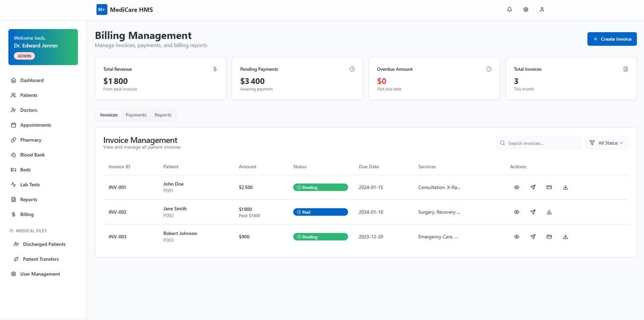The height and width of the screenshot is (320, 644).
Task: Record payment for INV-003 card icon
Action: click(549, 237)
